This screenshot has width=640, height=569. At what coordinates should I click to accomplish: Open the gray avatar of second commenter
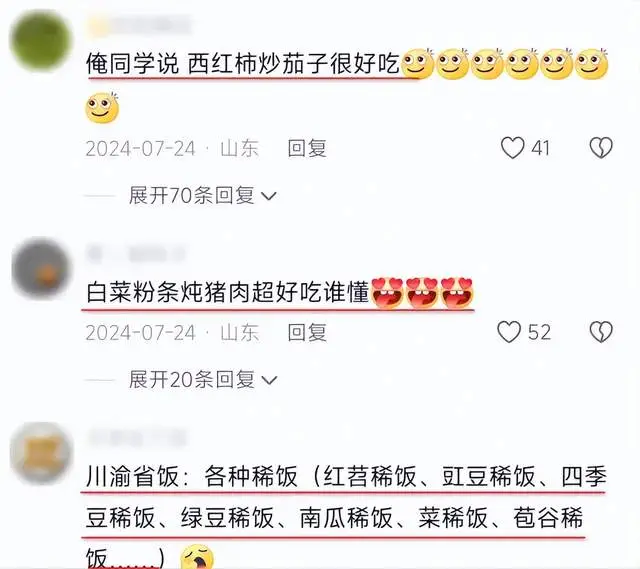pyautogui.click(x=40, y=268)
